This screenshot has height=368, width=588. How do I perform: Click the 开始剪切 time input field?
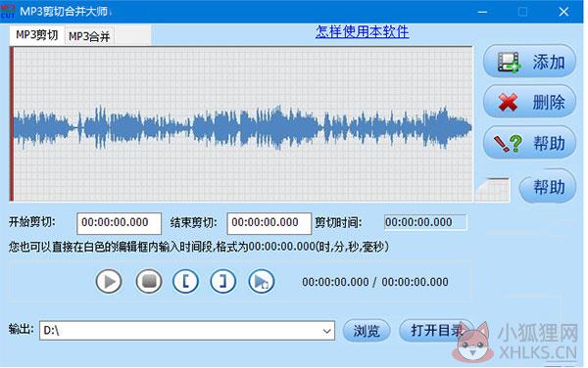point(119,223)
